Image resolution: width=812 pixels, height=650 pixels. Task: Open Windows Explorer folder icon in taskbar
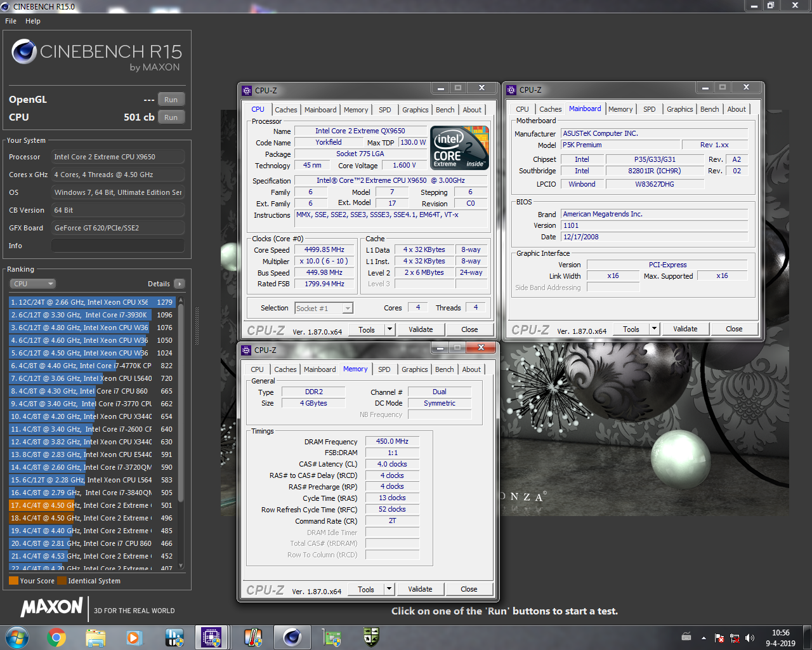pos(95,637)
